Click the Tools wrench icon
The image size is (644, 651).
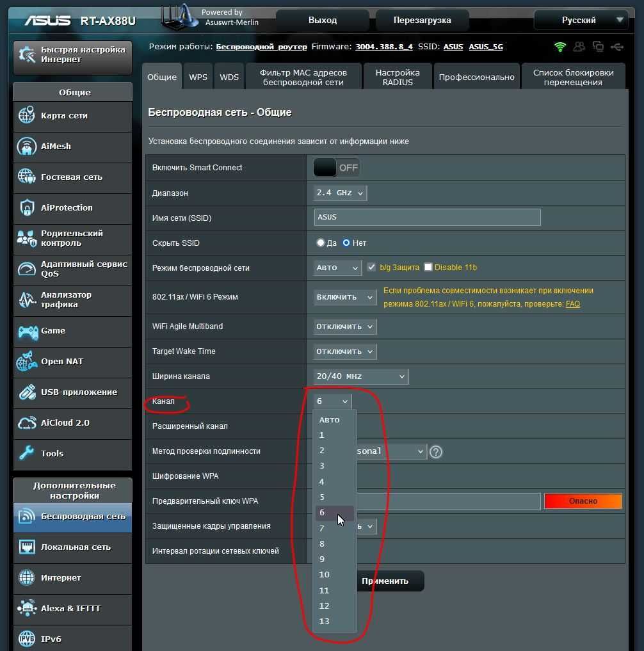coord(26,453)
